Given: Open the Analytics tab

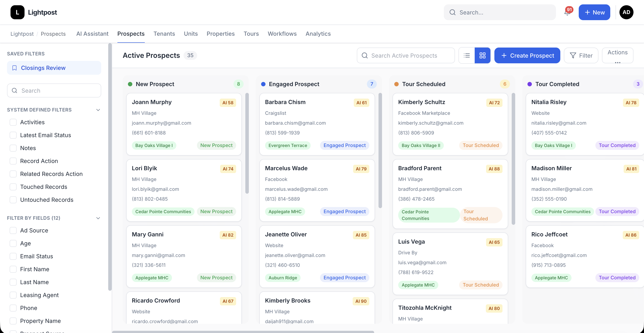Looking at the screenshot, I should click(x=318, y=34).
